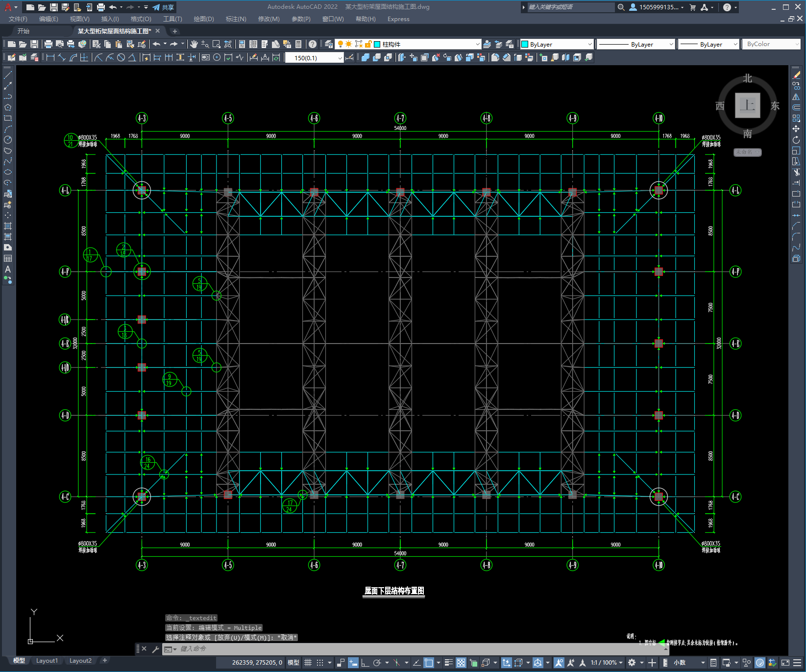The width and height of the screenshot is (806, 672).
Task: Click the Undo arrow icon
Action: tap(156, 44)
